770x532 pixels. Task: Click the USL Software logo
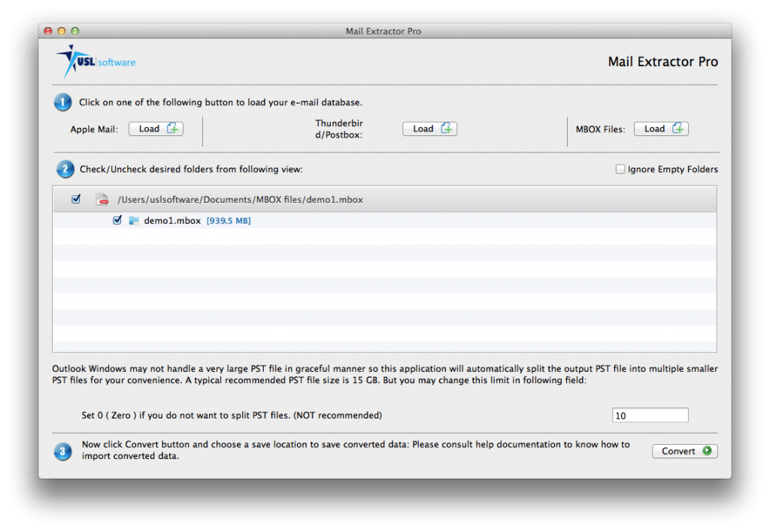(x=93, y=60)
